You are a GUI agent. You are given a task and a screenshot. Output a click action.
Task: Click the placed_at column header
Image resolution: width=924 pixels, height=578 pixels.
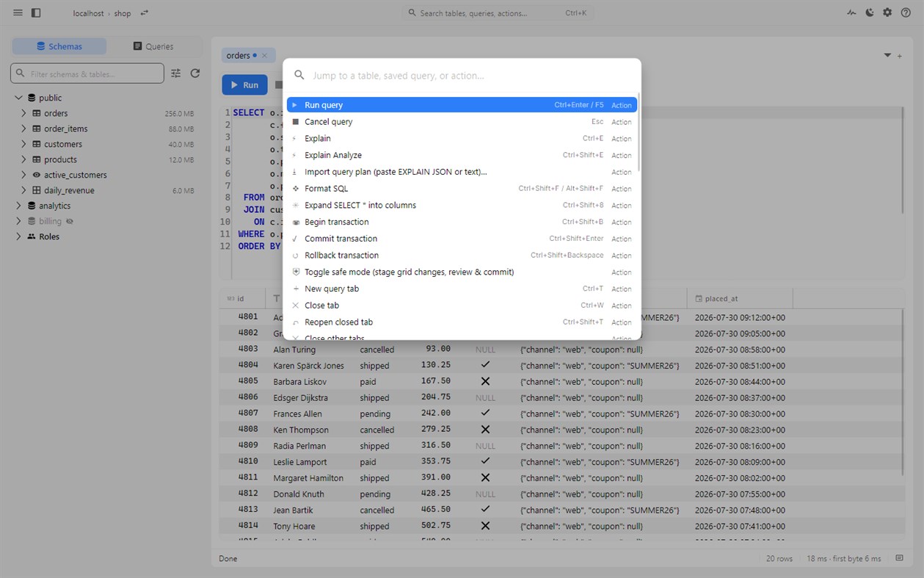740,299
